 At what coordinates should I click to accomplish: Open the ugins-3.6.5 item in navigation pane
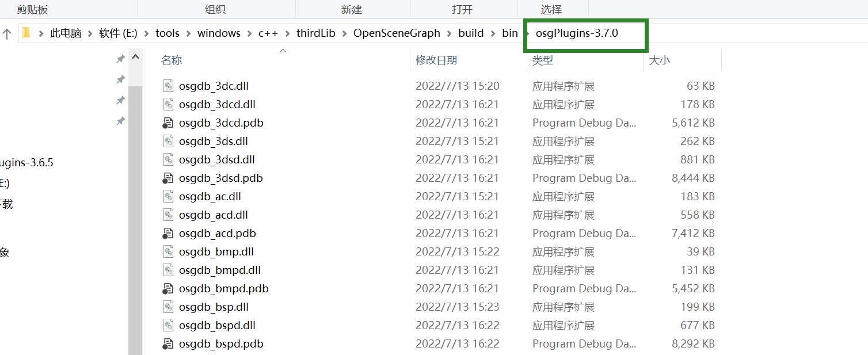tap(26, 163)
